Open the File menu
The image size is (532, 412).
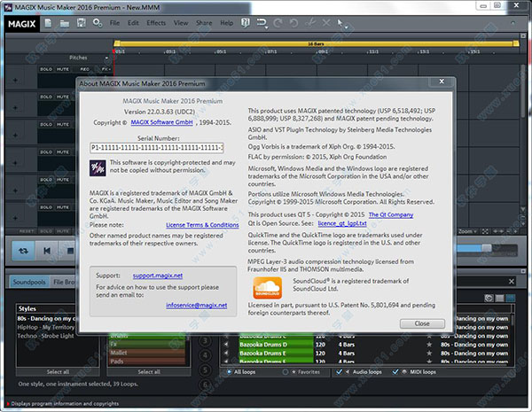click(x=114, y=23)
